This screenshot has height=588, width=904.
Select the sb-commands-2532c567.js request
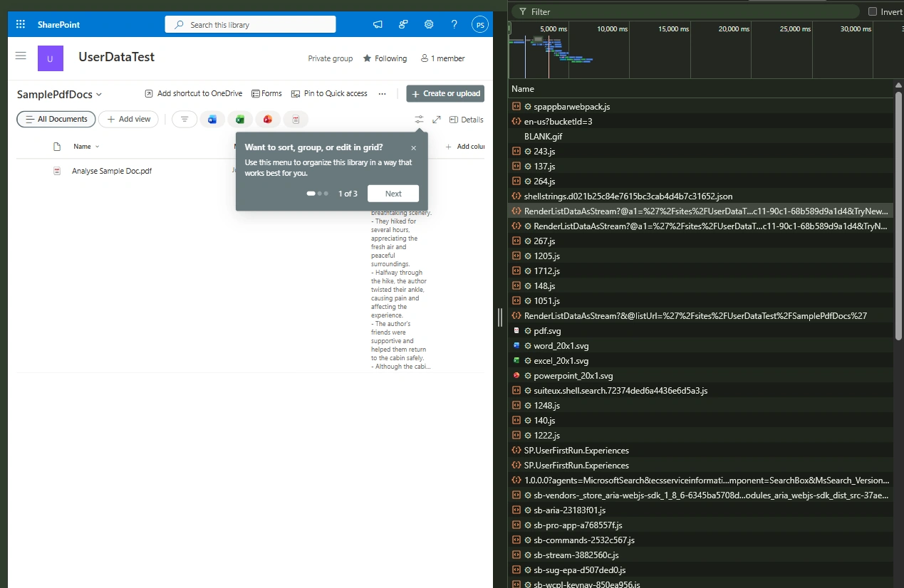(x=701, y=540)
